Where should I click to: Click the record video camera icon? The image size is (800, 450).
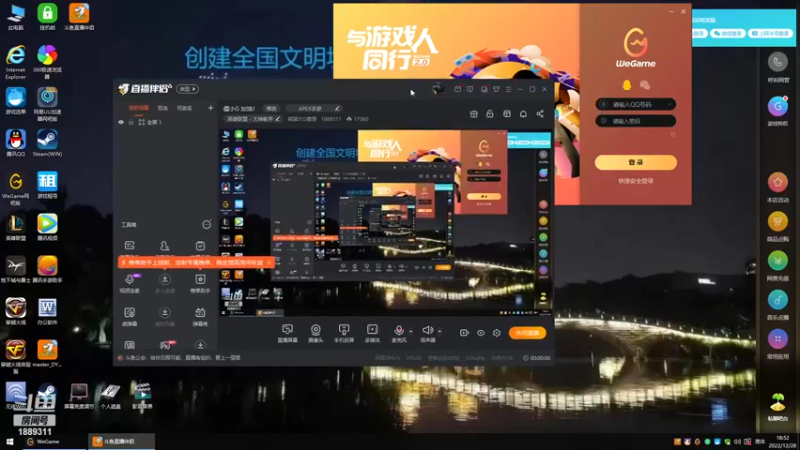(464, 333)
